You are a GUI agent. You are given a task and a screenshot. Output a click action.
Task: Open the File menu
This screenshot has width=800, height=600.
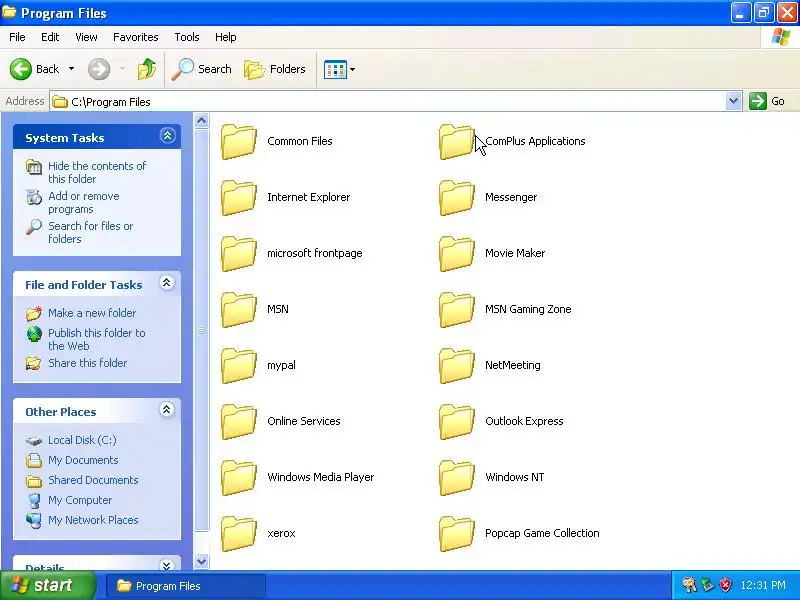click(17, 37)
